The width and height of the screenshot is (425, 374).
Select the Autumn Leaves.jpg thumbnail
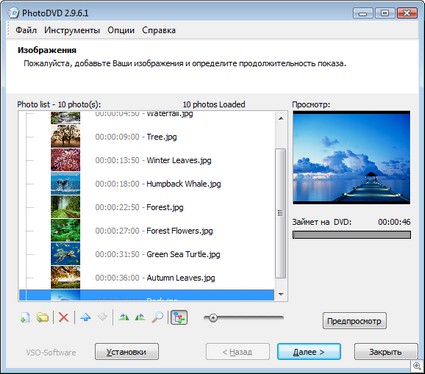pyautogui.click(x=65, y=277)
